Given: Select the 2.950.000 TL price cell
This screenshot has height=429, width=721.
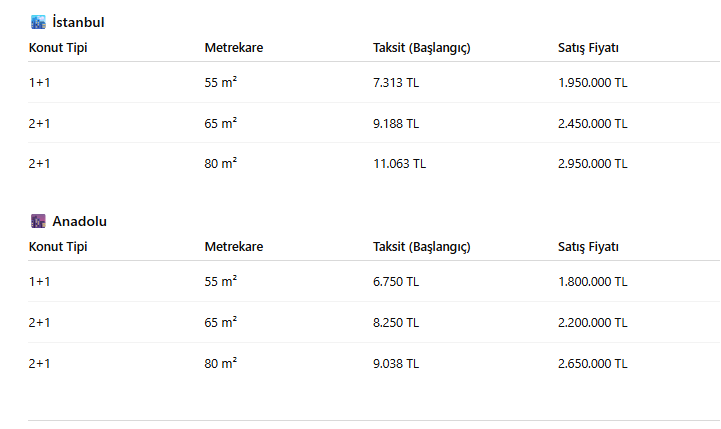Looking at the screenshot, I should [593, 163].
